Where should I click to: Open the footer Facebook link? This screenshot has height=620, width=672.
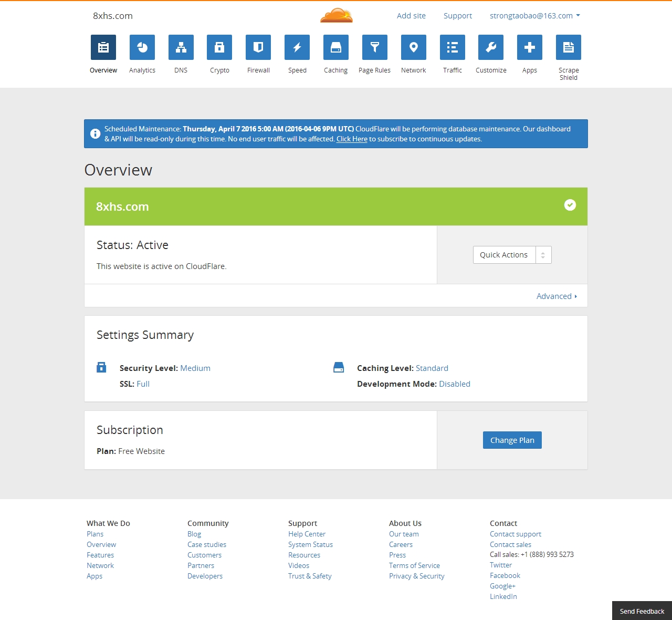[x=505, y=575]
